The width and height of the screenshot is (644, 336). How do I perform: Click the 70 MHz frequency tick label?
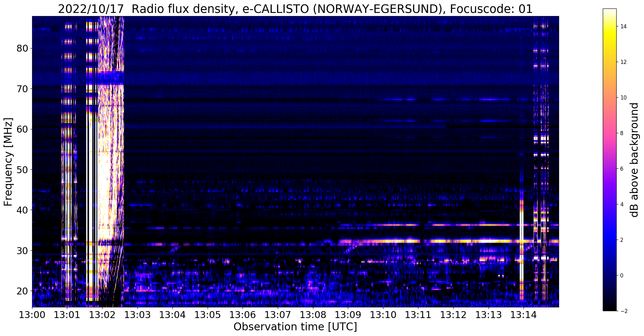(x=22, y=89)
